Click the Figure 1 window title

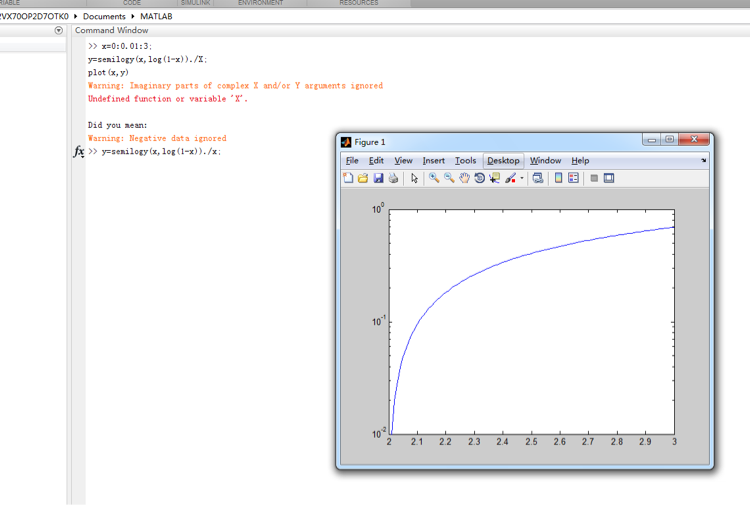pos(370,142)
